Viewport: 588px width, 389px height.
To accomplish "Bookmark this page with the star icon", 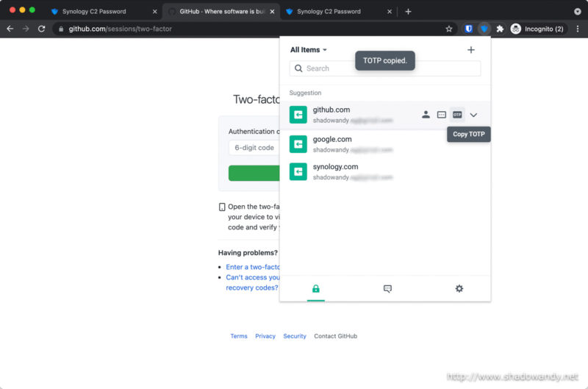I will pos(449,29).
